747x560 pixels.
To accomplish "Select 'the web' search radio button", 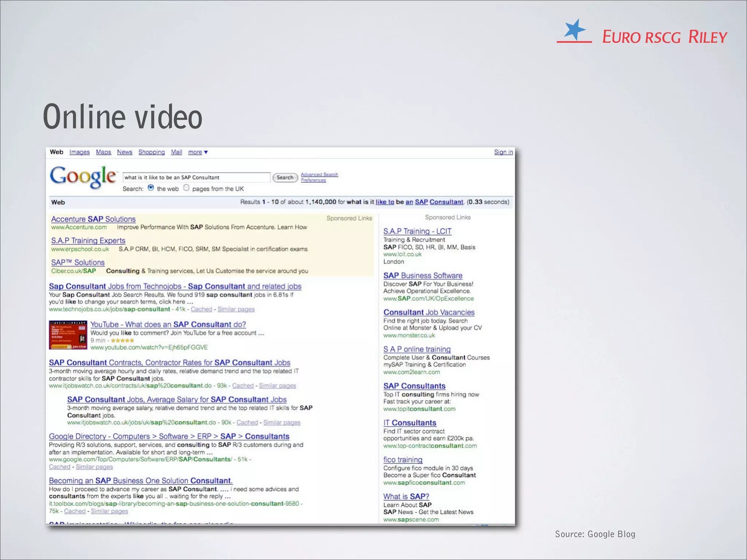I will [151, 188].
